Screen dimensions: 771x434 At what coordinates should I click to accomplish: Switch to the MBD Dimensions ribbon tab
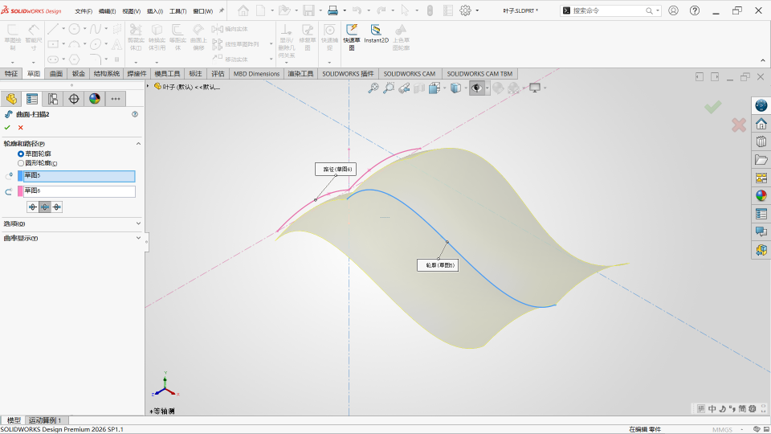pyautogui.click(x=256, y=74)
